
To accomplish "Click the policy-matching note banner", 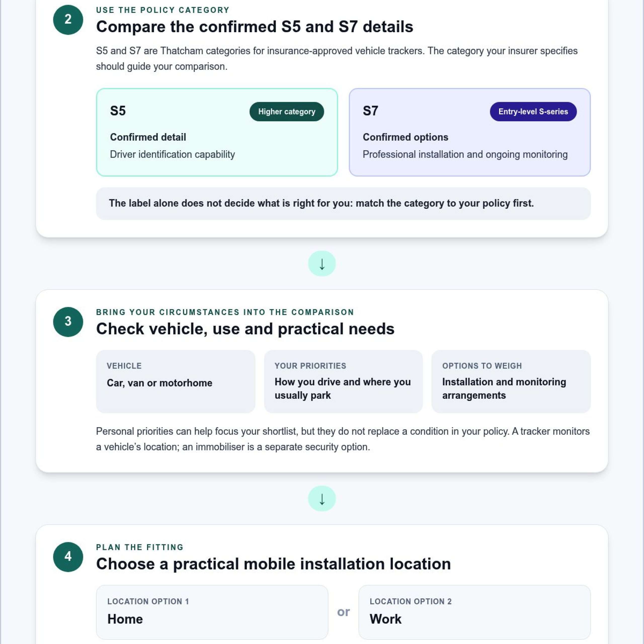I will coord(343,203).
